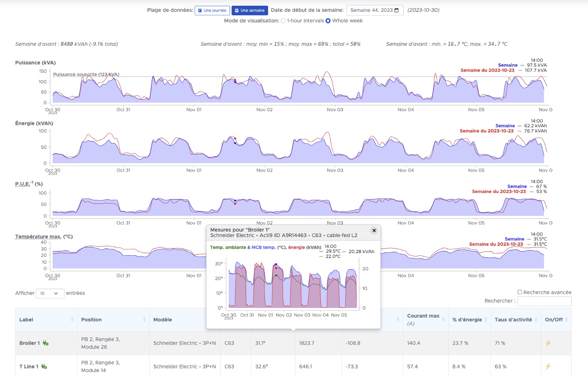Enable the Recherche avancée checkbox

pos(520,292)
